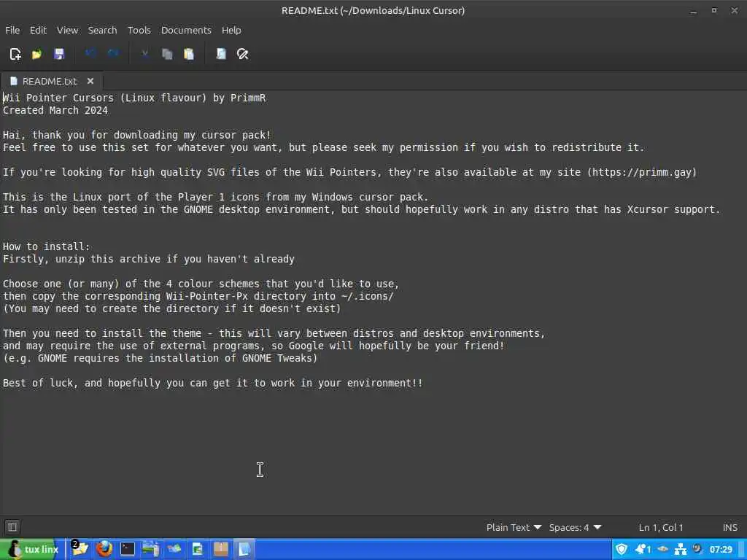747x560 pixels.
Task: Click the shield icon in the system tray
Action: coord(622,549)
